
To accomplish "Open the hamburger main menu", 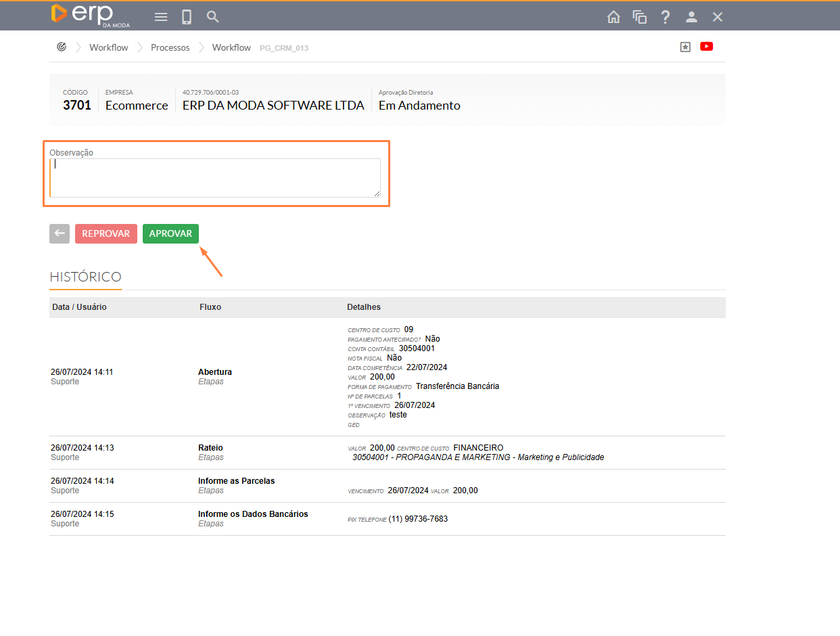I will point(161,17).
